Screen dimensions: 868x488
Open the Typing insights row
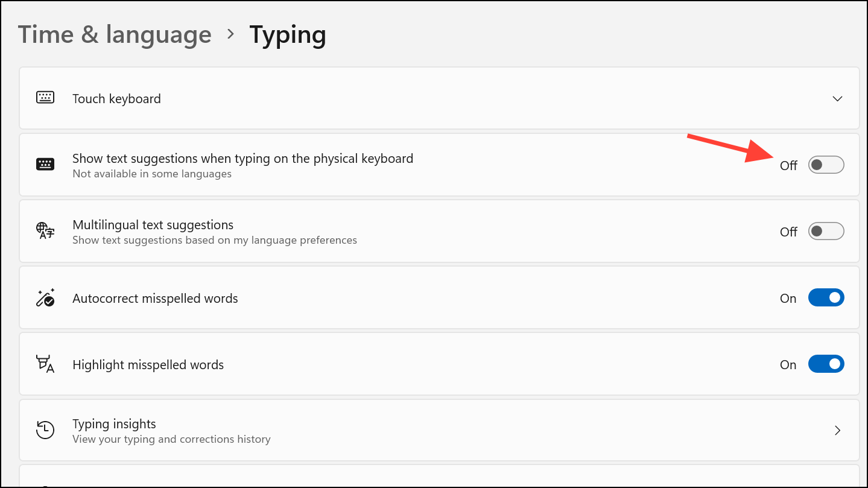(439, 430)
